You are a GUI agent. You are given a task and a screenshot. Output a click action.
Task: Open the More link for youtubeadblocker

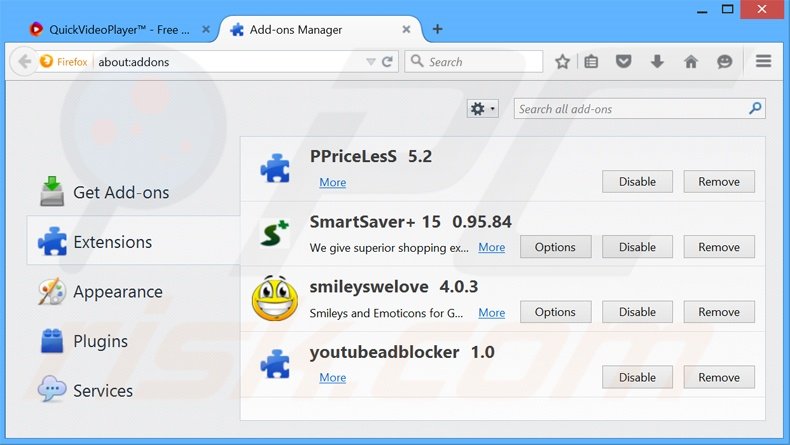click(333, 377)
